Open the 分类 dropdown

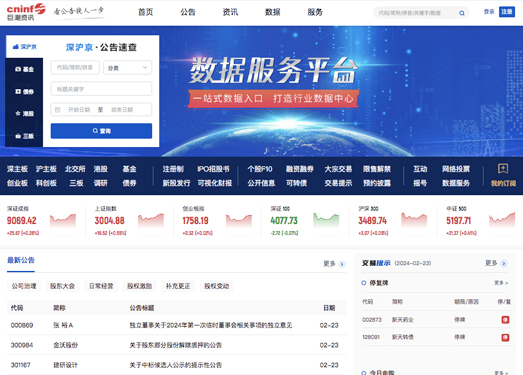(x=127, y=68)
